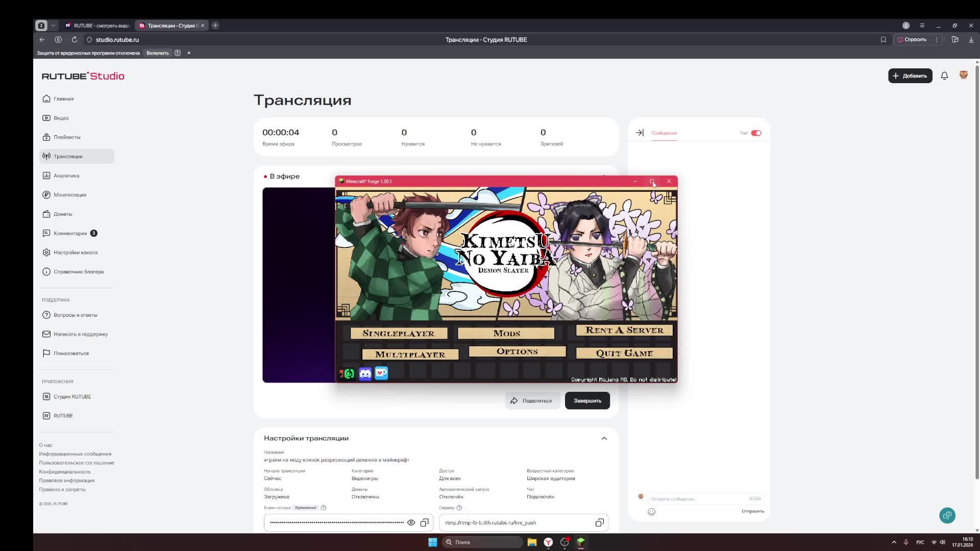Switch to RUTUBE browser tab

tap(97, 26)
